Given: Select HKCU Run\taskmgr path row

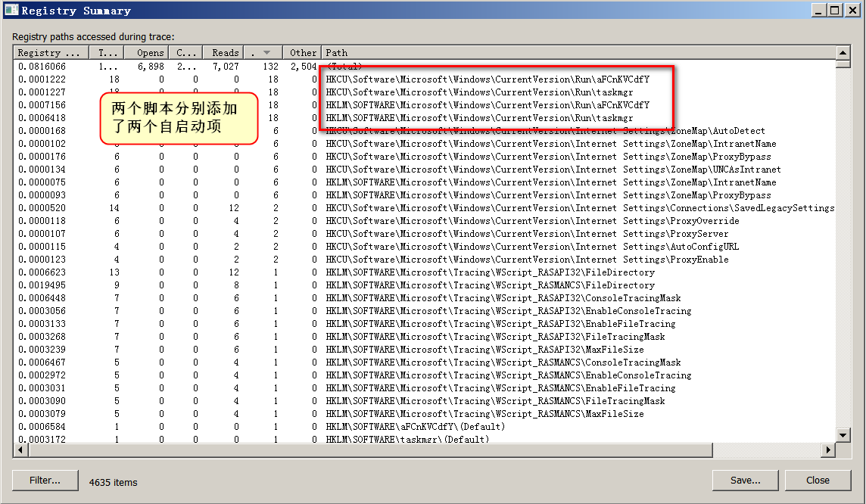Looking at the screenshot, I should point(425,92).
